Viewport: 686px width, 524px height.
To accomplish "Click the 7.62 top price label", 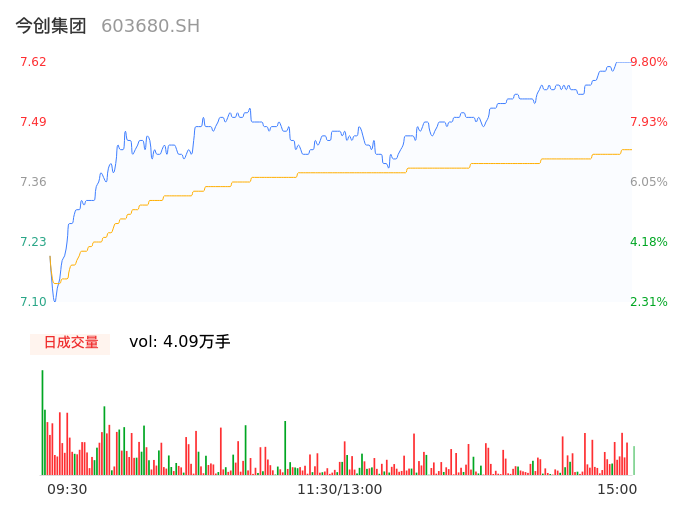I will point(33,62).
